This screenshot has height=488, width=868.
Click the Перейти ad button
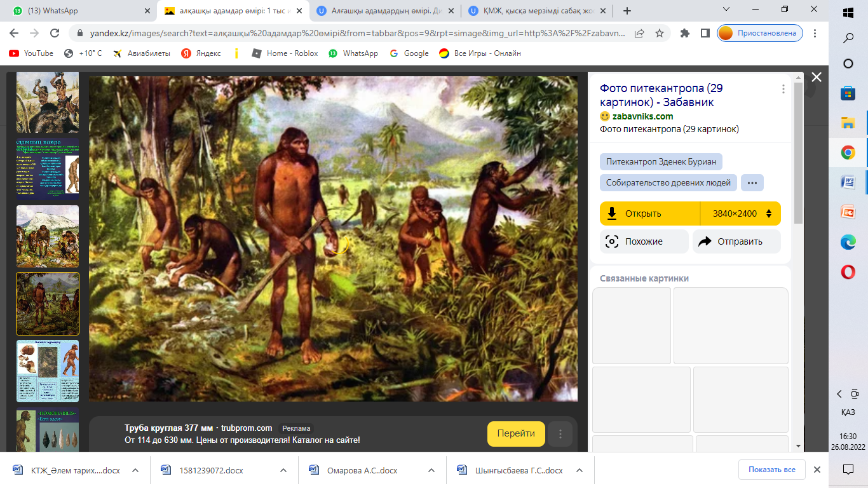click(x=516, y=434)
